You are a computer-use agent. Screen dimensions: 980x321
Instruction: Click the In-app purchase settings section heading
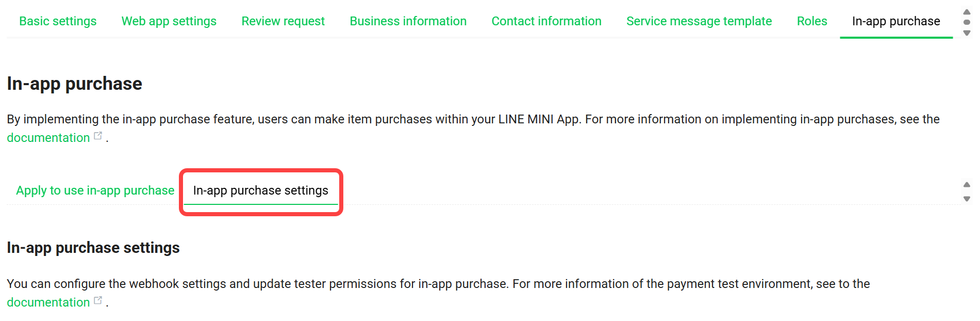(93, 248)
